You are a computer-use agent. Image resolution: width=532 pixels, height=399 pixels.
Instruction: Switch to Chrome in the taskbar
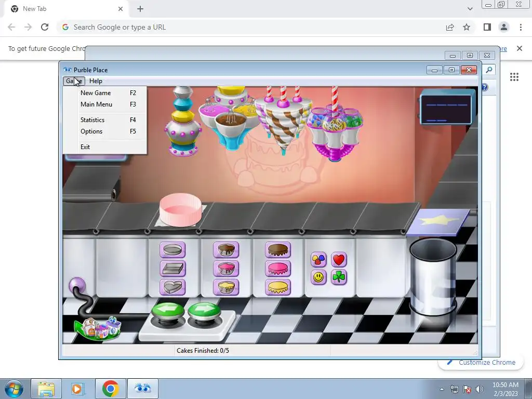[110, 389]
